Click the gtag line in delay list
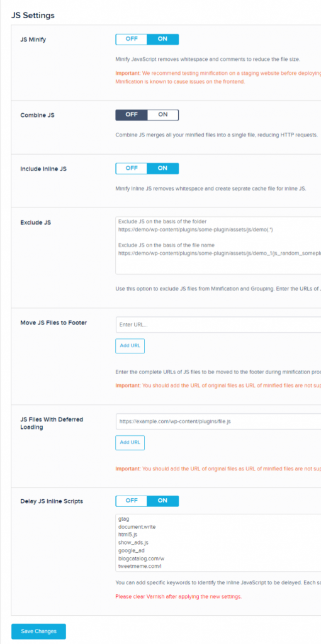This screenshot has height=644, width=321. (124, 519)
